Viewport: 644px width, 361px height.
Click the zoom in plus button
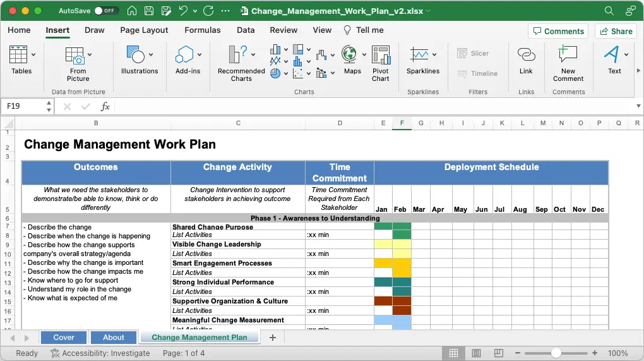click(x=595, y=353)
